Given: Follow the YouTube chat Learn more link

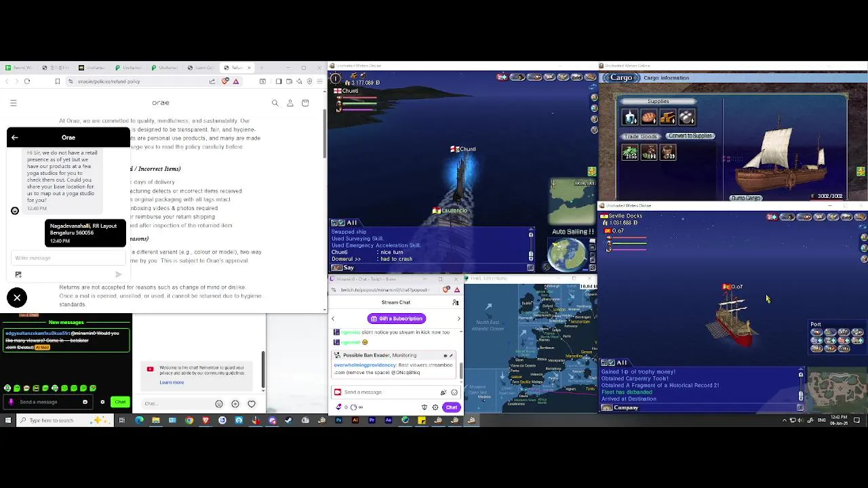Looking at the screenshot, I should pyautogui.click(x=172, y=382).
